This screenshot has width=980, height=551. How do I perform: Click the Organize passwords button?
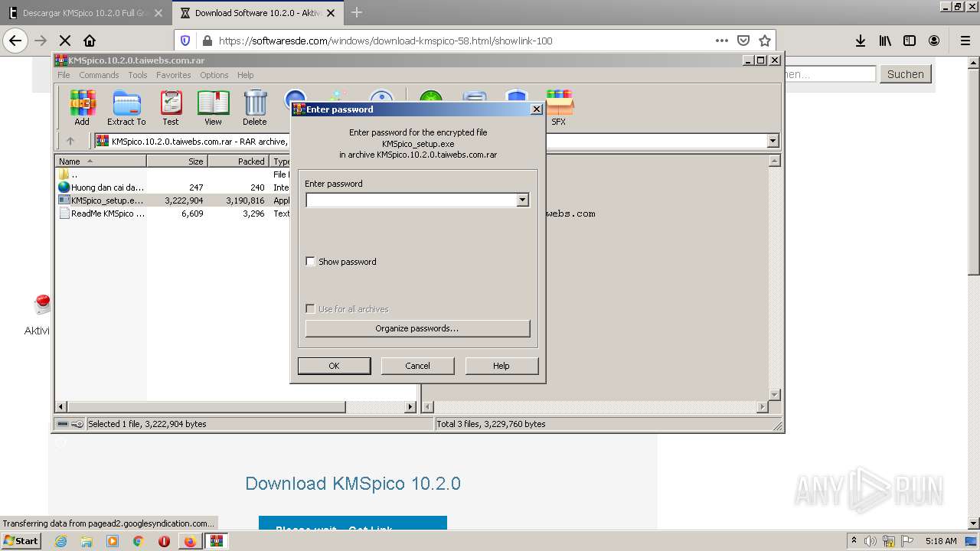coord(417,328)
